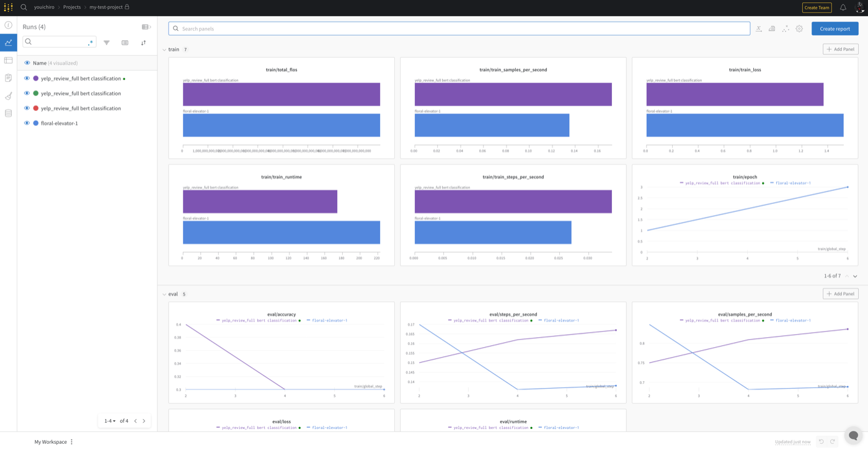Screen dimensions: 868x450
Task: Focus the runs search field
Action: click(x=60, y=42)
